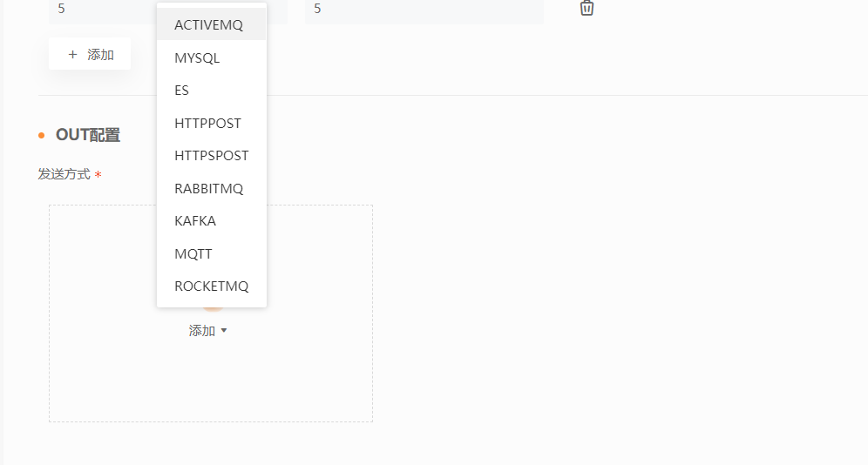Open the 添加 dropdown inside the dashed box
The width and height of the screenshot is (868, 465).
207,331
